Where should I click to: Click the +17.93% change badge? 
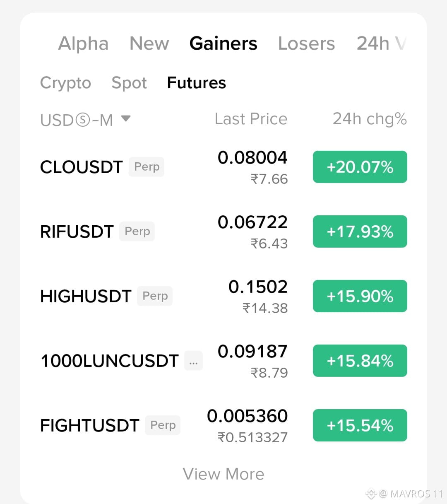point(360,232)
